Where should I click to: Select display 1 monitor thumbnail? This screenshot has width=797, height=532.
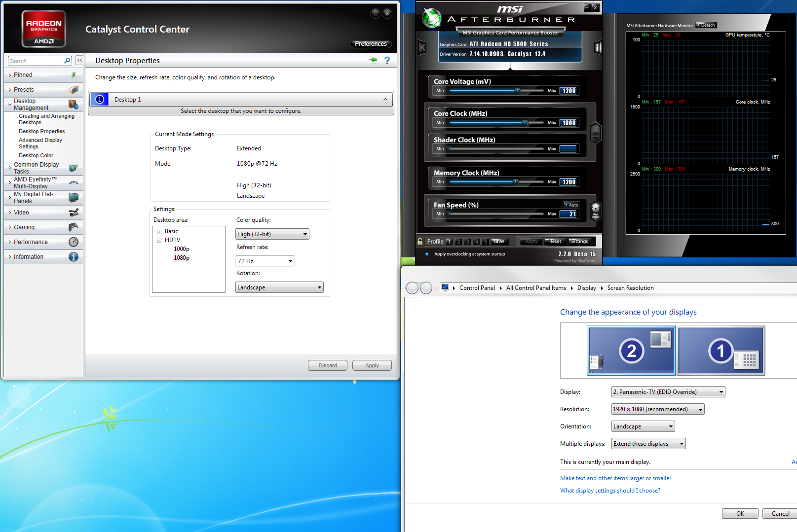pos(721,351)
